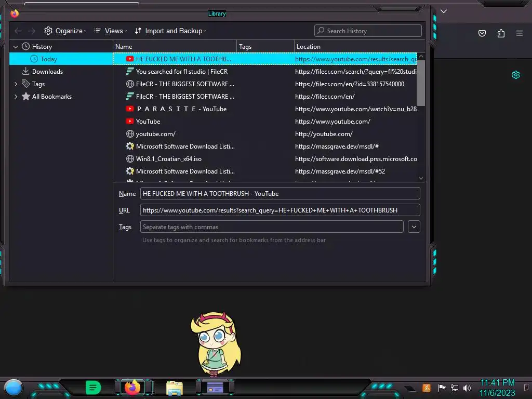Click the forward arrow in Library toolbar
The width and height of the screenshot is (532, 399).
32,31
